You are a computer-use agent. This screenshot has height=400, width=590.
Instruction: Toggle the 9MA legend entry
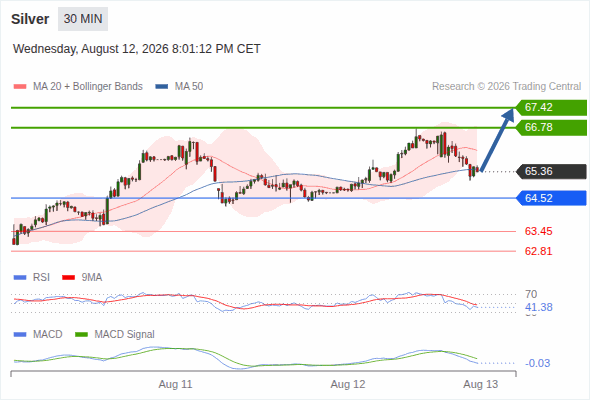click(x=82, y=278)
